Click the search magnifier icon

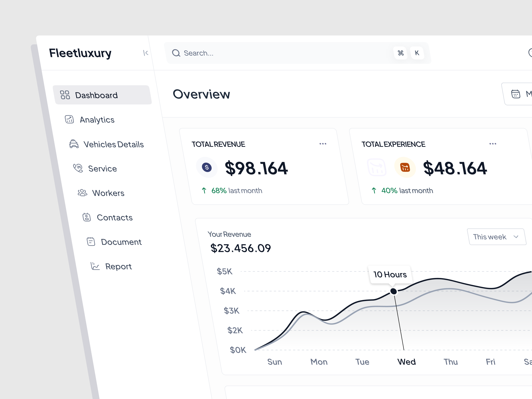pos(176,53)
